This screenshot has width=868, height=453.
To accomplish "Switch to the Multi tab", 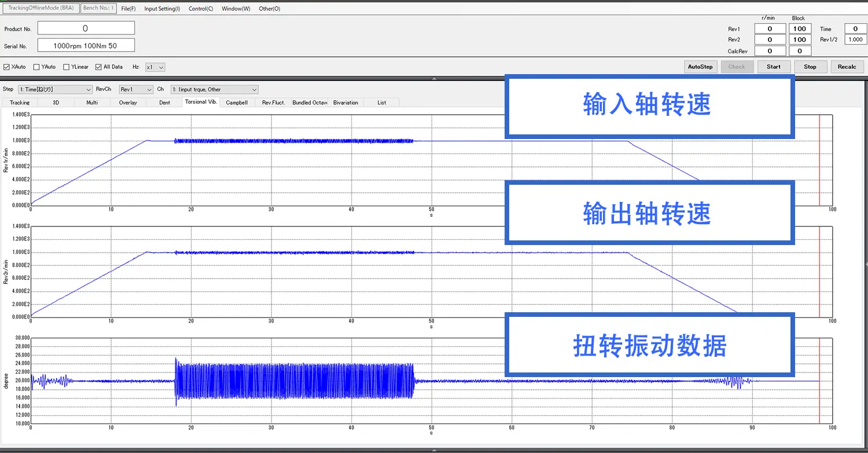I will (x=92, y=103).
